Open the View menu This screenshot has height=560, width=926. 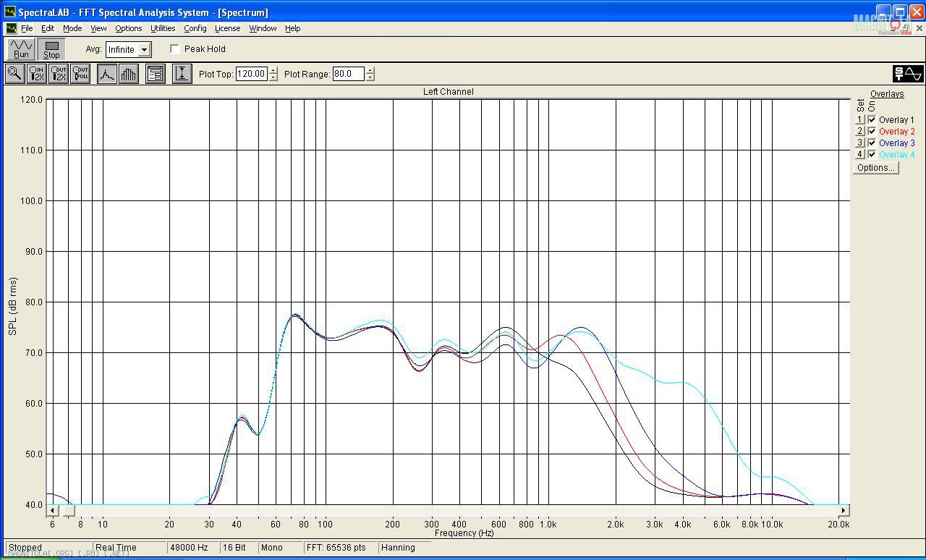(x=98, y=28)
